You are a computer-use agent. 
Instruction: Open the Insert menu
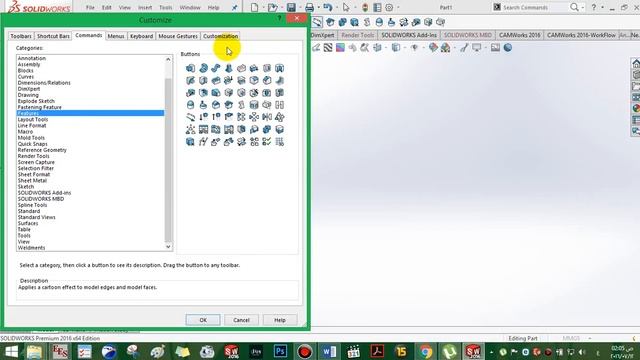[x=145, y=7]
